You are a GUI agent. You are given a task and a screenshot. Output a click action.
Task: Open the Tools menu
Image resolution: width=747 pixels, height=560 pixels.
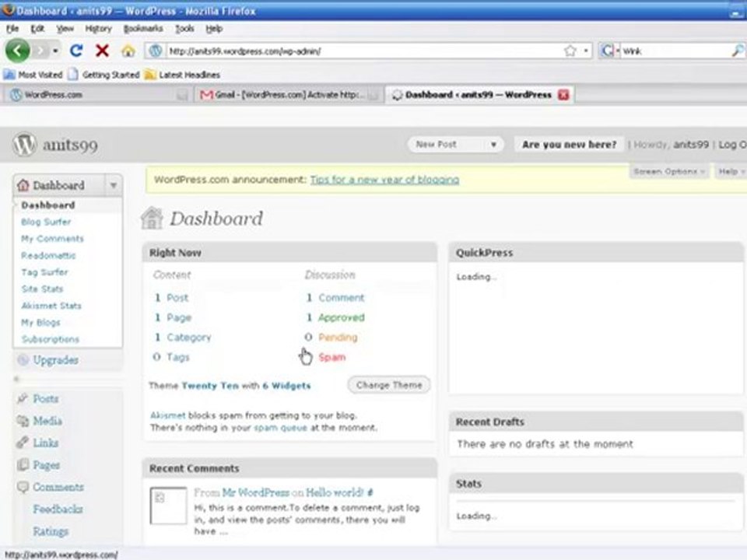click(184, 29)
